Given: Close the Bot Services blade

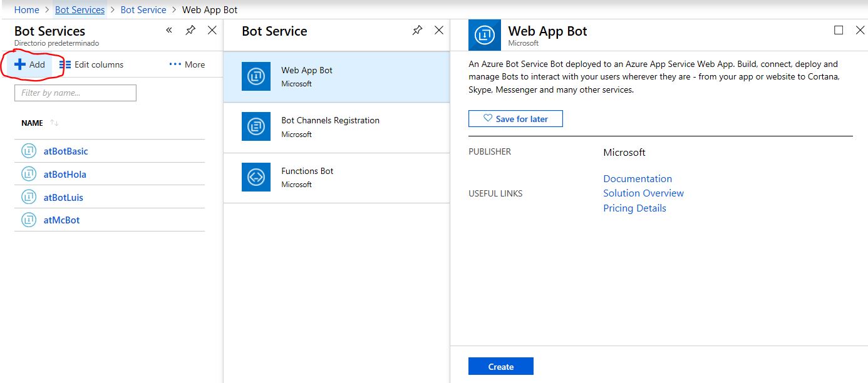Looking at the screenshot, I should (212, 30).
